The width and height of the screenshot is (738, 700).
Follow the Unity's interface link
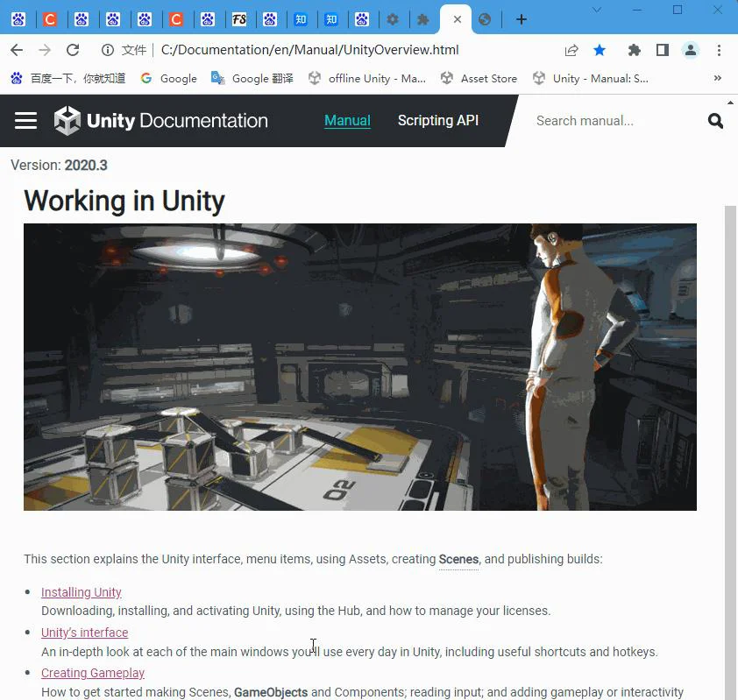point(85,633)
